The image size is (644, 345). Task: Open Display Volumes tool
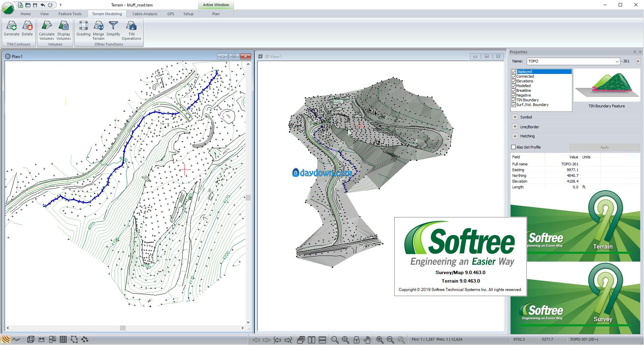[64, 31]
